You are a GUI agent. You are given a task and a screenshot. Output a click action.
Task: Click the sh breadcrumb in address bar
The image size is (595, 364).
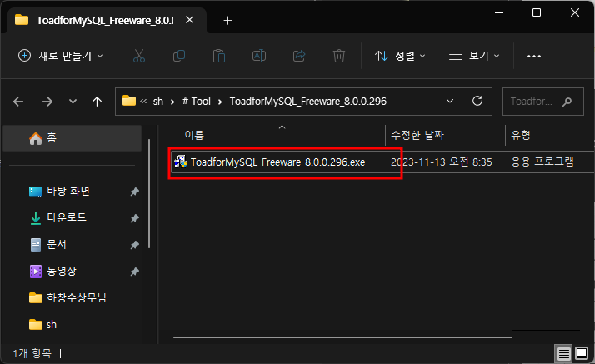click(157, 102)
